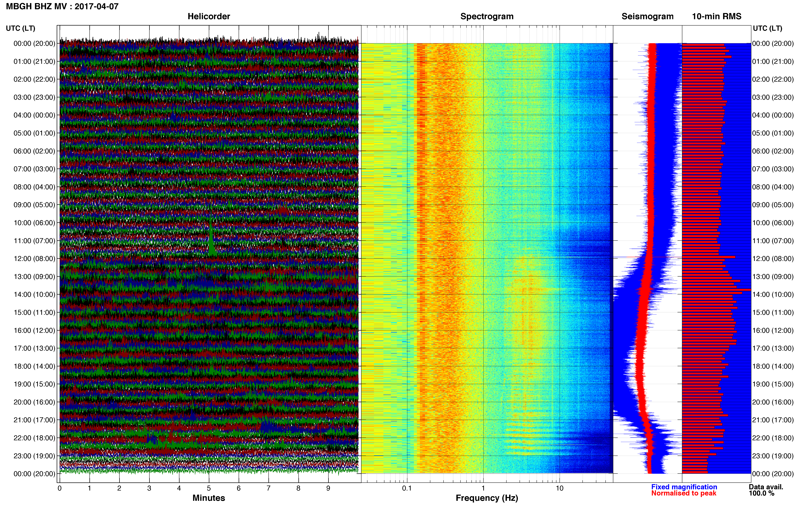
Task: Click '18:00 (14:00)' label right of RMS panel
Action: pos(773,366)
